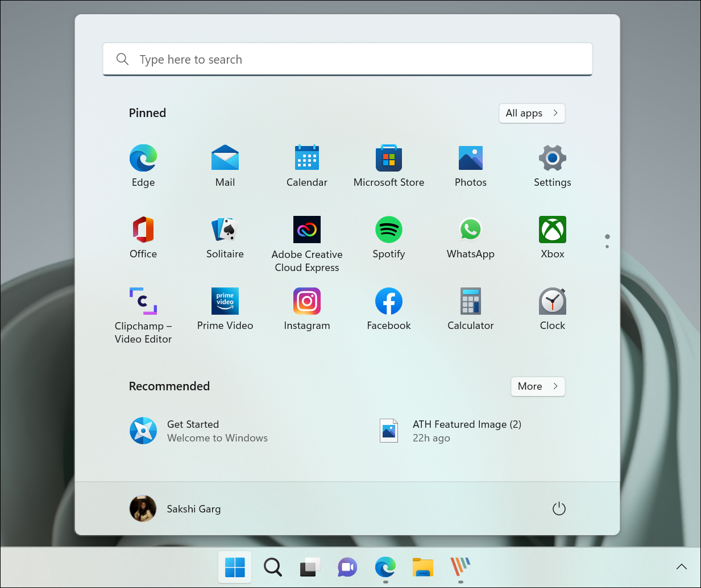This screenshot has height=588, width=701.
Task: Open the Clock app
Action: coord(553,308)
